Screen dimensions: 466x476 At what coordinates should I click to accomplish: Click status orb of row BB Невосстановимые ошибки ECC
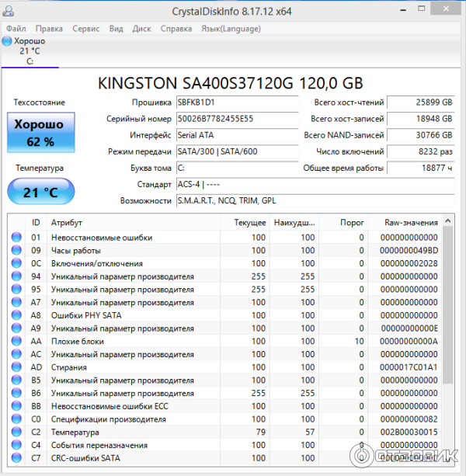16,406
